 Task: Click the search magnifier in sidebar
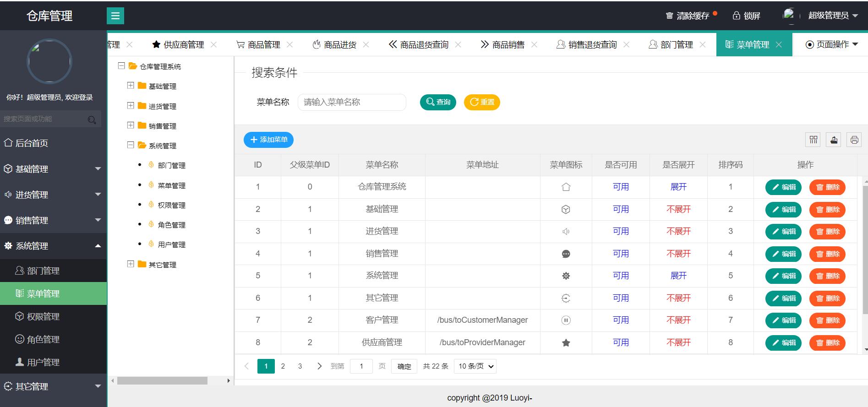coord(92,119)
